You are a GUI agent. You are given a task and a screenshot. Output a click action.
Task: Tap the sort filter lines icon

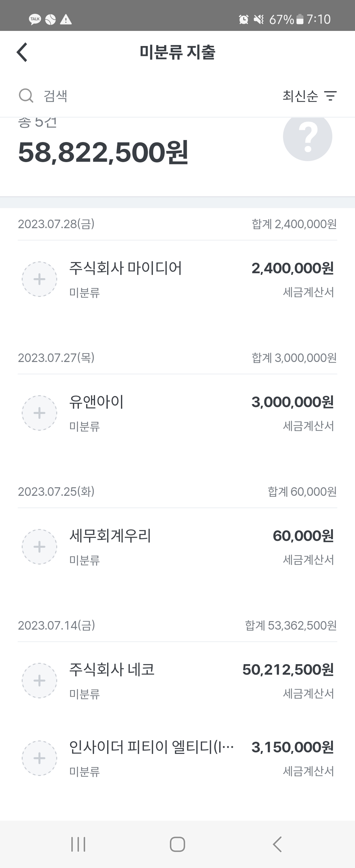click(330, 96)
